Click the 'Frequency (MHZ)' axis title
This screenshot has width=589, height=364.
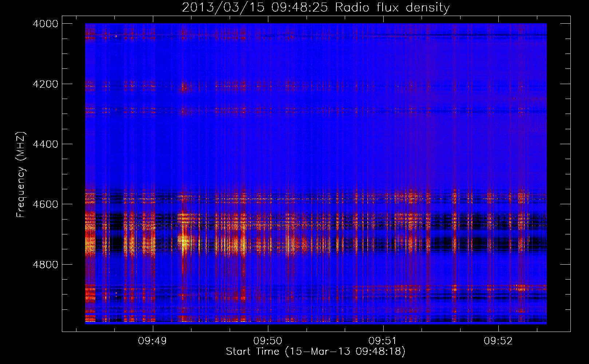21,174
